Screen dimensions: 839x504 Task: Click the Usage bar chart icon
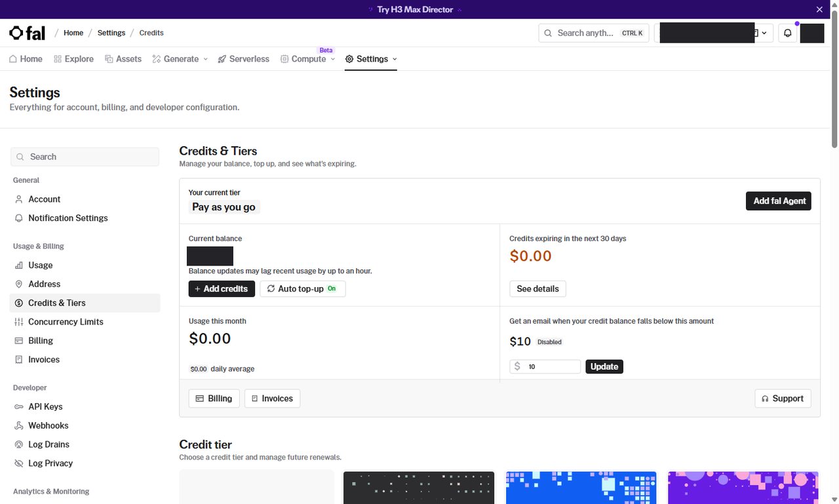pyautogui.click(x=19, y=265)
